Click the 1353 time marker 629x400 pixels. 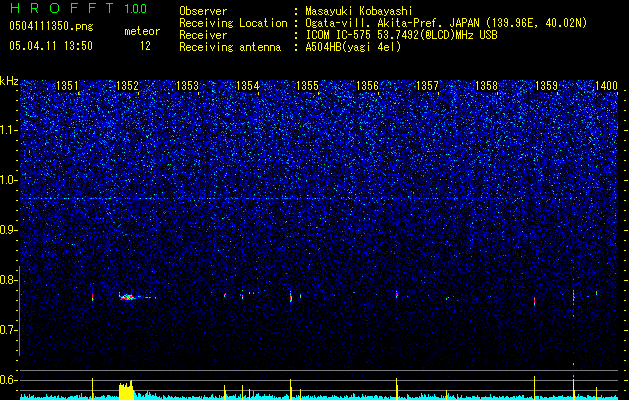click(x=187, y=86)
